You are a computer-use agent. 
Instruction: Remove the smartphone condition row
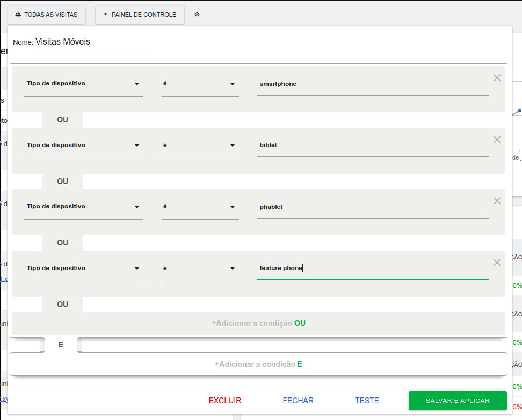[x=497, y=78]
